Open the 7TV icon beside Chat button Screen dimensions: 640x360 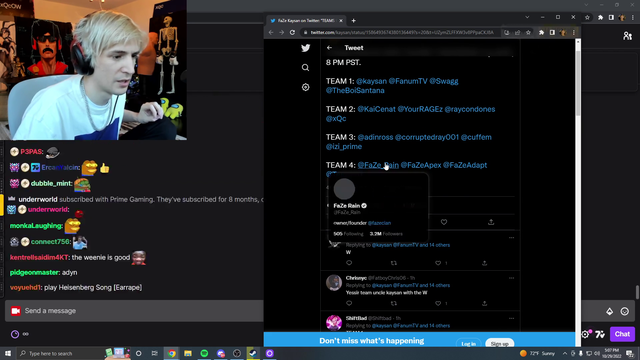coord(600,334)
